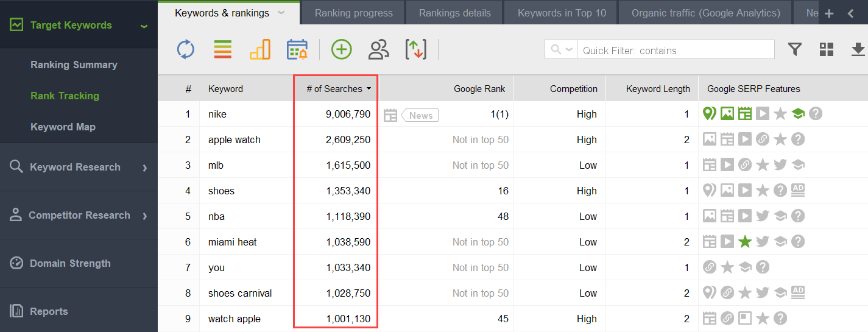Screen dimensions: 868x332
Task: Click the funnel filter icon
Action: [x=794, y=49]
